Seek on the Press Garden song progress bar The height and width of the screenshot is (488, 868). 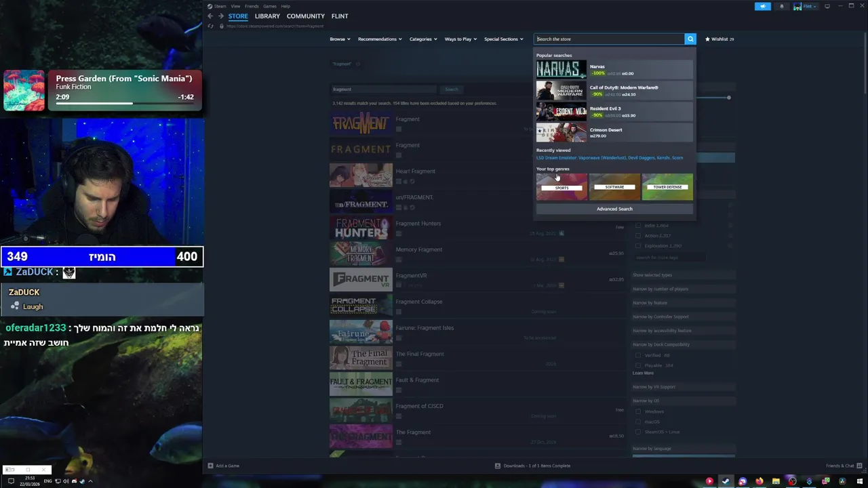coord(126,104)
